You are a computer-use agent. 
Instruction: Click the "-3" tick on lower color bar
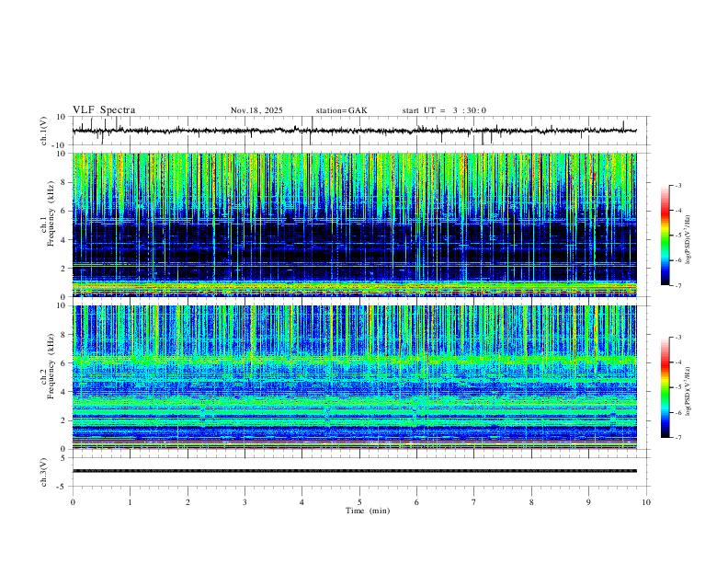pyautogui.click(x=678, y=338)
